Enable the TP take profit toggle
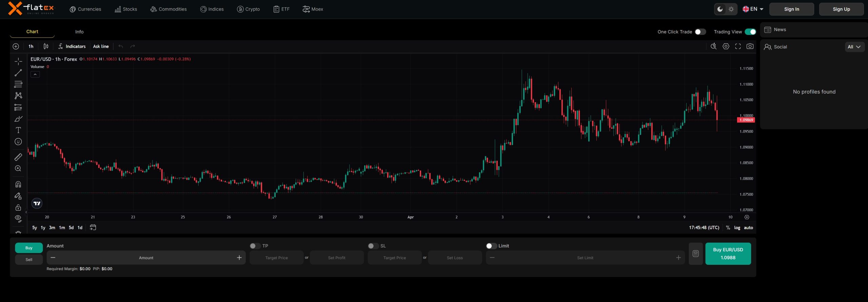 (x=255, y=246)
